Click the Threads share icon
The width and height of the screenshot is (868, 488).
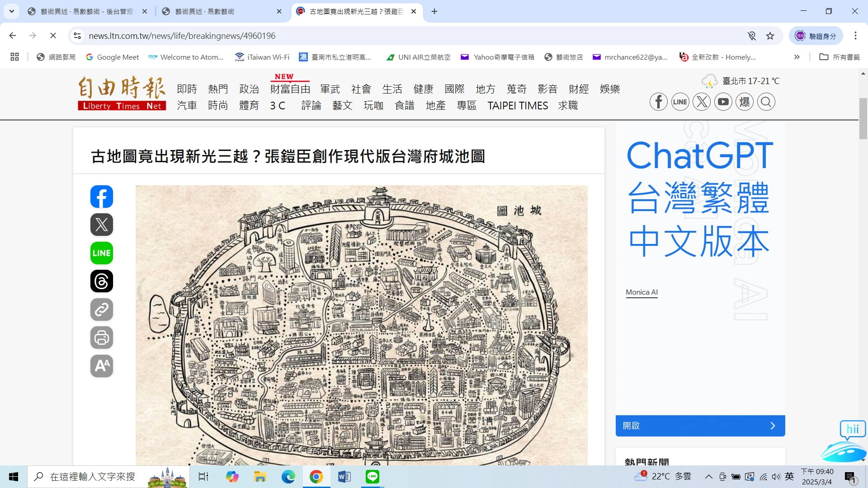click(101, 281)
